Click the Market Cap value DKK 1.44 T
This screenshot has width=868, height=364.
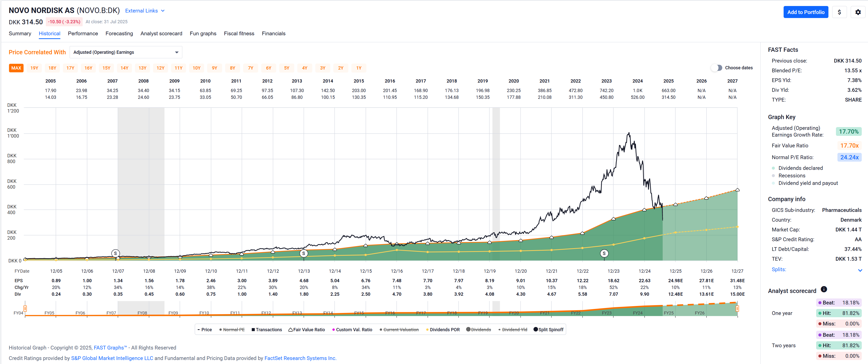tap(848, 230)
